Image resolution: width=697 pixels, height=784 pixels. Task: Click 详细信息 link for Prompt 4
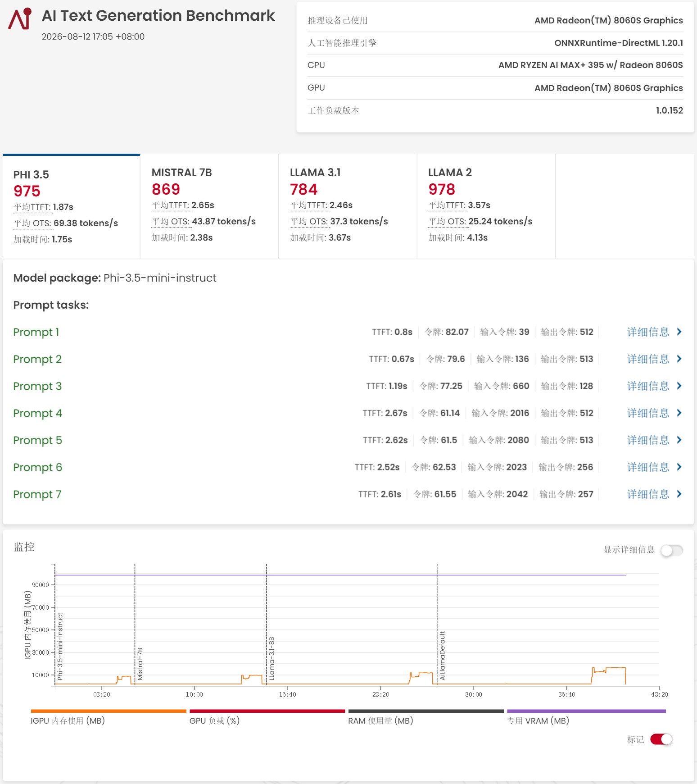(x=648, y=413)
